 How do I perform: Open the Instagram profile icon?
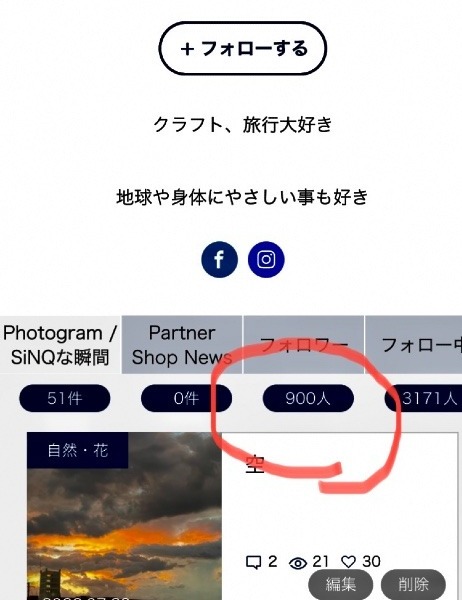pos(266,259)
